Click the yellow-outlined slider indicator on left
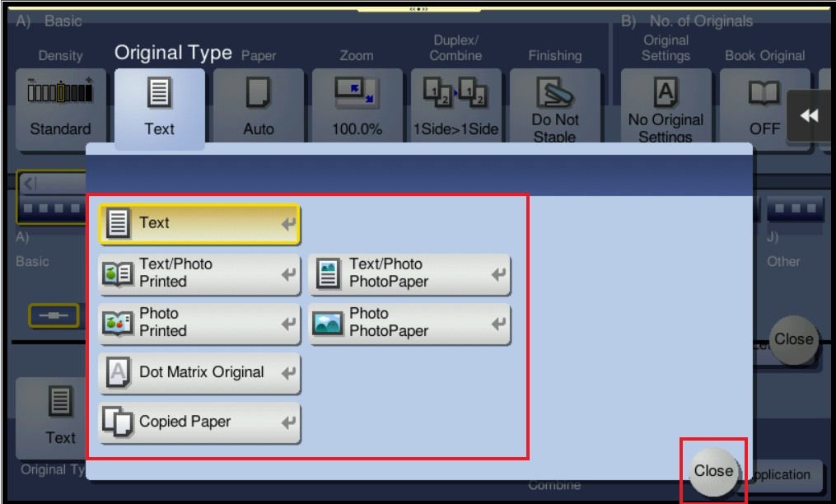 [54, 315]
